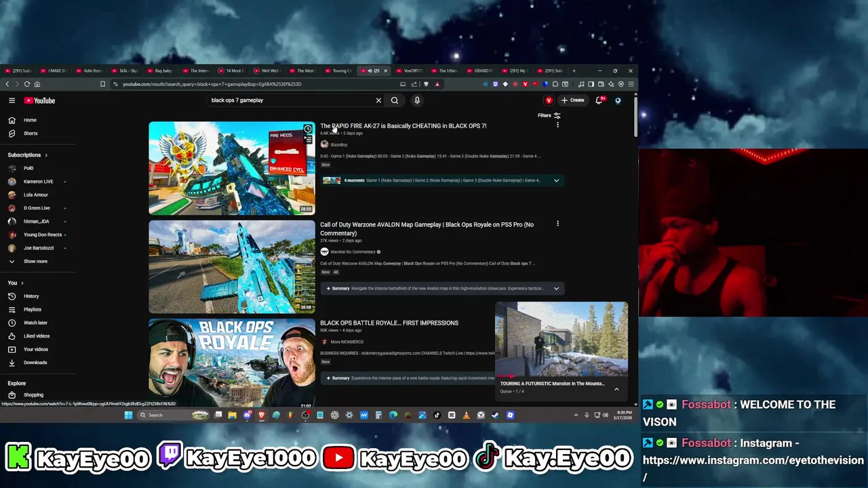The image size is (868, 488).
Task: Open Windows Start menu
Action: pyautogui.click(x=128, y=415)
